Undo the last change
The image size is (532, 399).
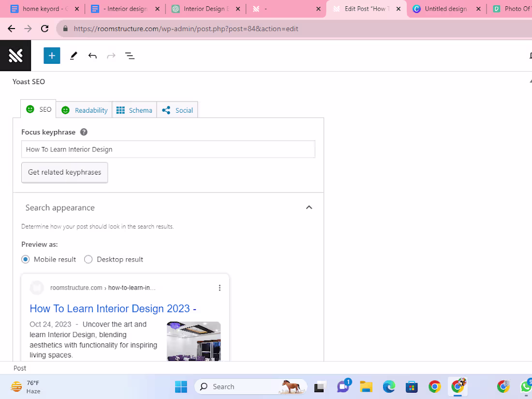[92, 56]
